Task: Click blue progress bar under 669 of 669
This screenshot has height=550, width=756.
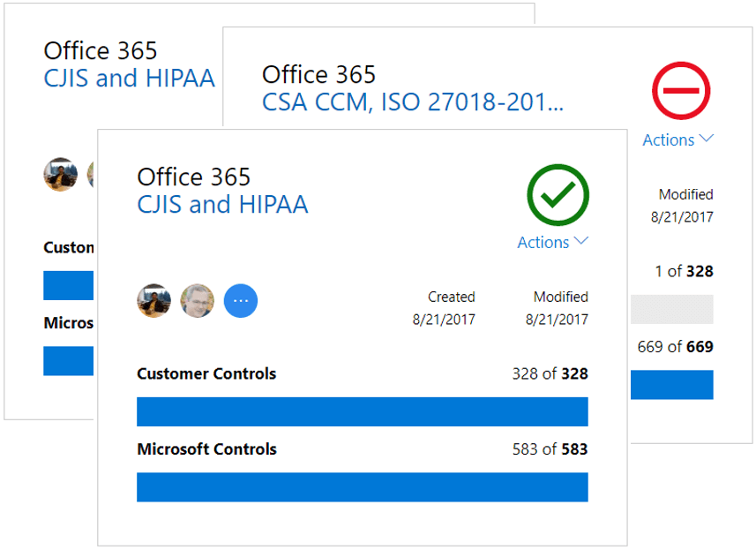Action: pyautogui.click(x=671, y=385)
